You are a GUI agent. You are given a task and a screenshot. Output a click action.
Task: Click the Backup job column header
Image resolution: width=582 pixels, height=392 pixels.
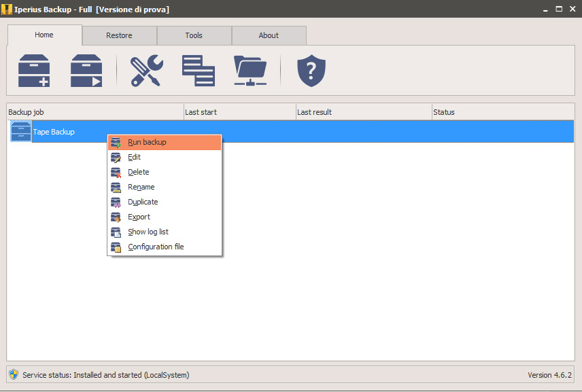(95, 112)
